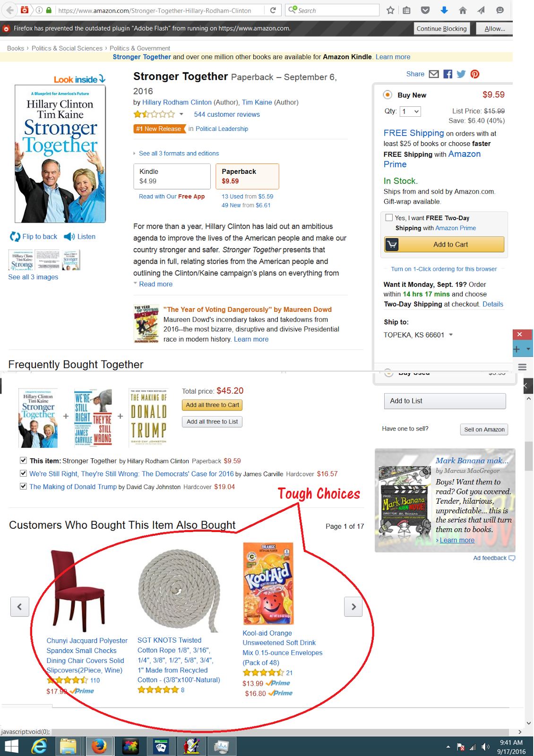
Task: Go to Firefox home icon
Action: tap(463, 10)
